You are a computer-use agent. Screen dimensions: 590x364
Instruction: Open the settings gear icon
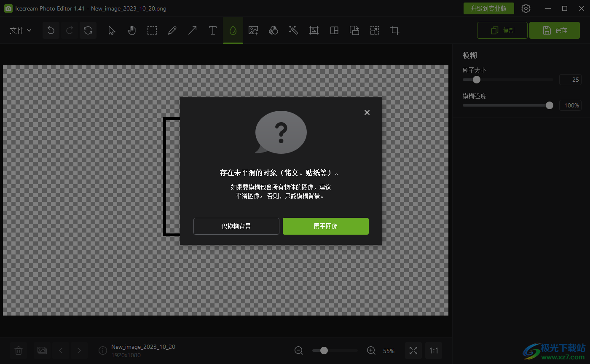point(526,8)
